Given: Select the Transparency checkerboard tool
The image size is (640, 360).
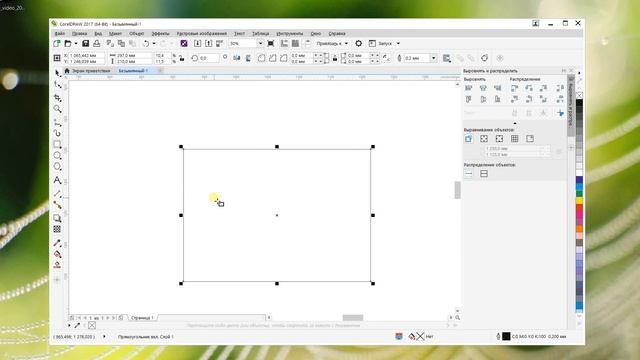Looking at the screenshot, I should (x=58, y=229).
